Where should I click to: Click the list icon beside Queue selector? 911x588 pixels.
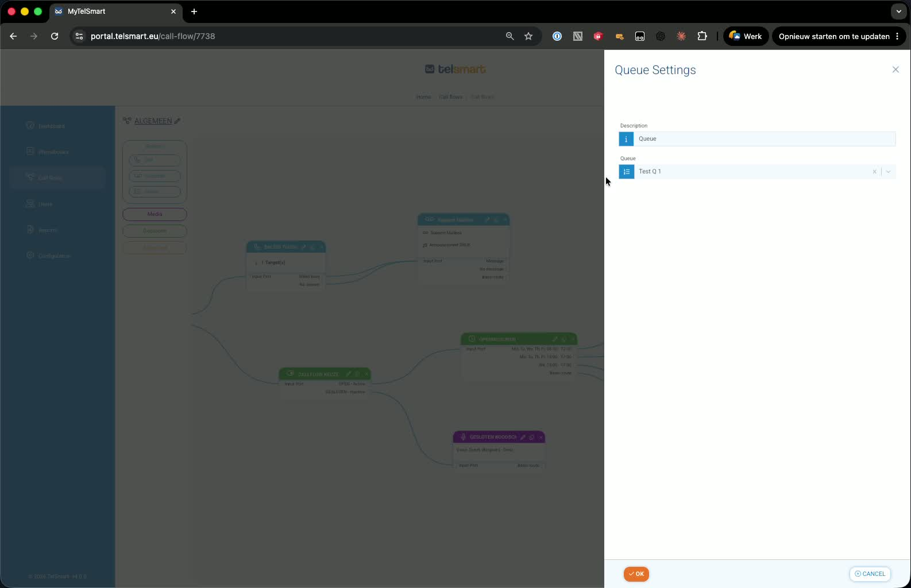[626, 172]
